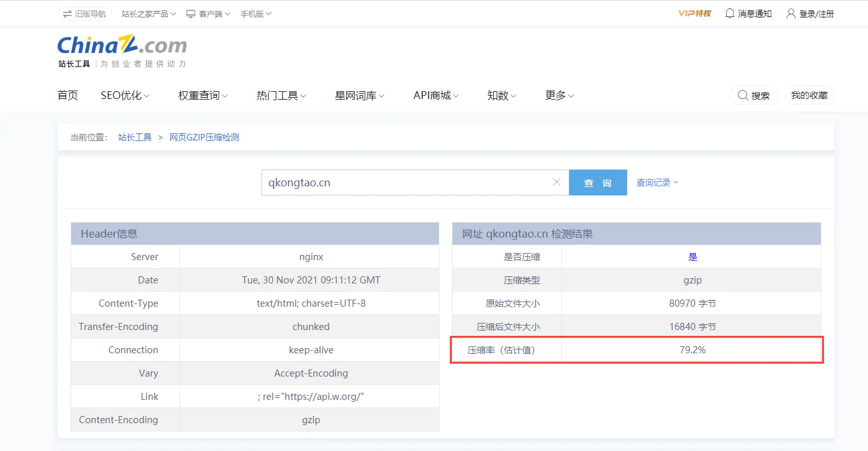Image resolution: width=868 pixels, height=451 pixels.
Task: Click the Header信息 panel title
Action: [109, 234]
